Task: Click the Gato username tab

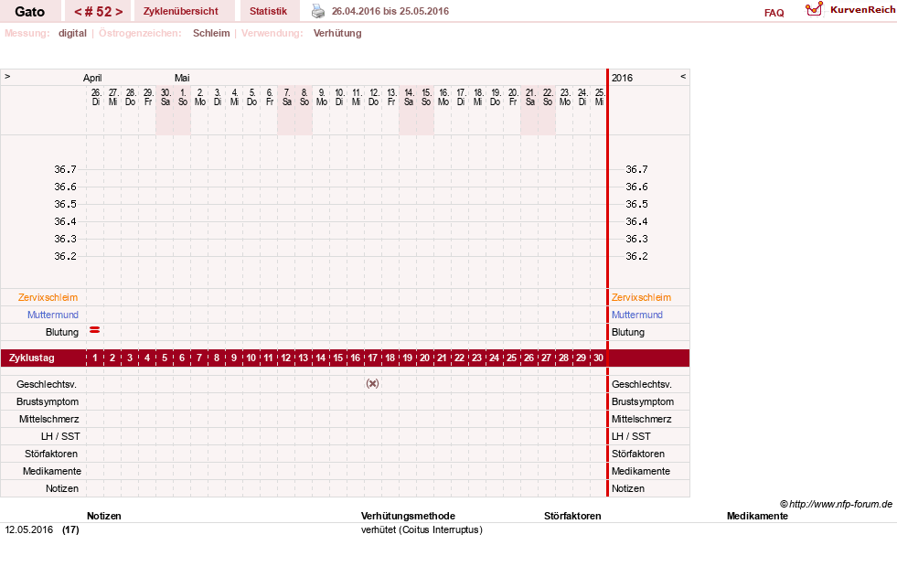Action: pyautogui.click(x=30, y=11)
